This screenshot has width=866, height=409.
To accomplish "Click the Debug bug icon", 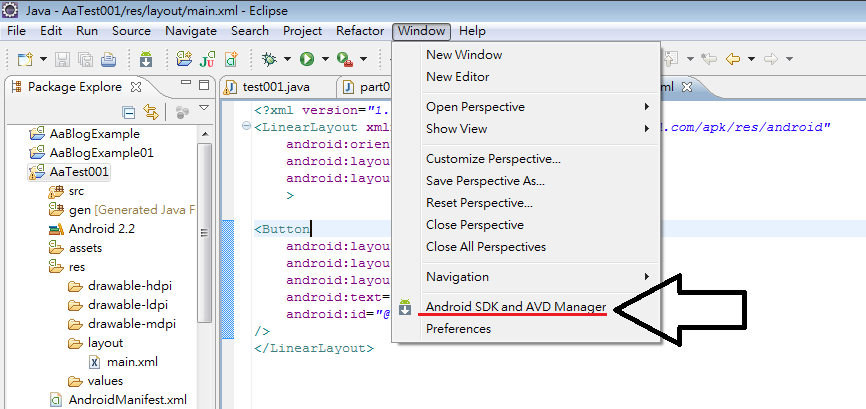I will tap(270, 59).
